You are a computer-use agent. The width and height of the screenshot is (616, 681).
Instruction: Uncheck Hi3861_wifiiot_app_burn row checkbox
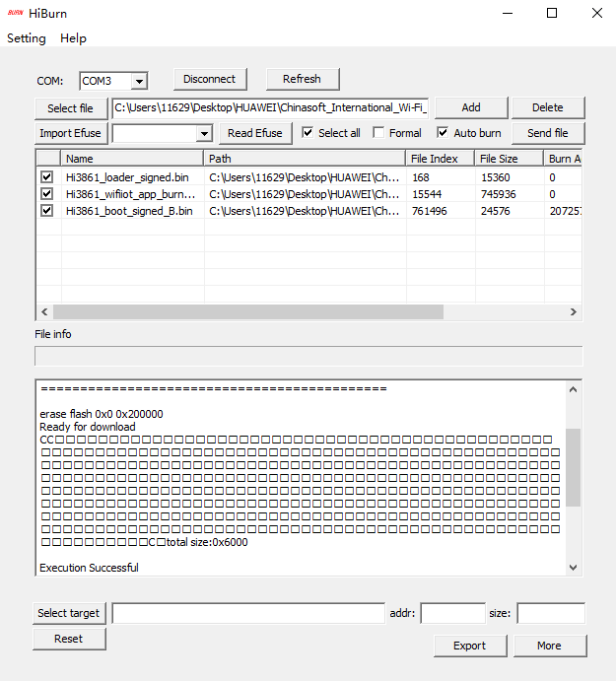point(47,194)
